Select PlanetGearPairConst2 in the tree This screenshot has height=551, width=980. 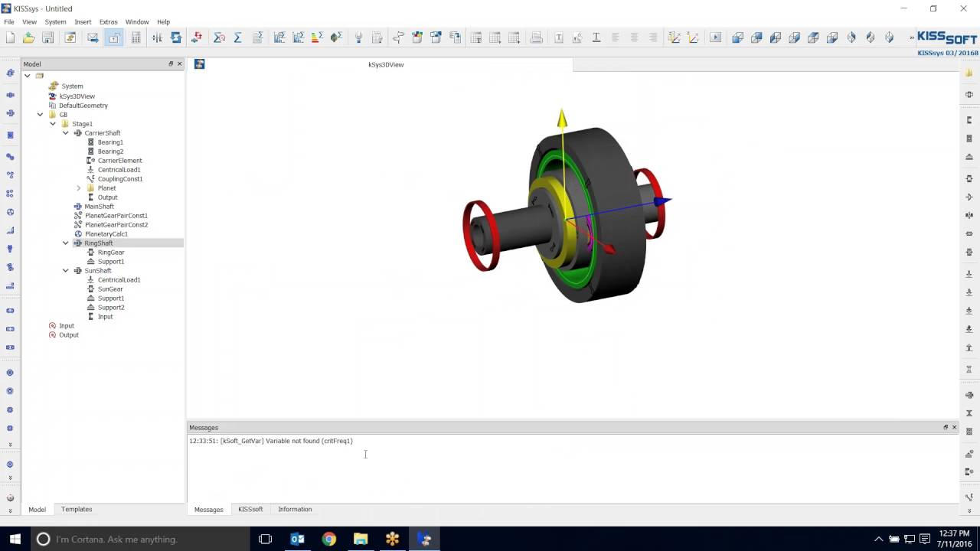pos(116,225)
